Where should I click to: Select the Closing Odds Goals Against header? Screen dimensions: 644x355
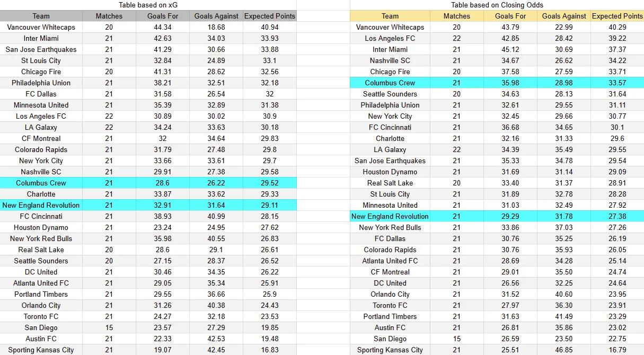[x=564, y=16]
